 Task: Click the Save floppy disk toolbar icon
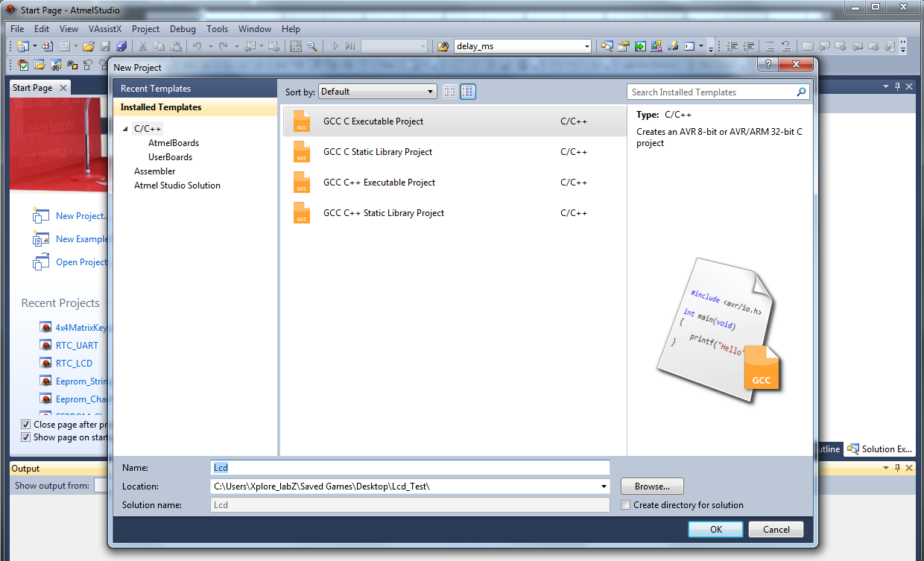[x=106, y=46]
